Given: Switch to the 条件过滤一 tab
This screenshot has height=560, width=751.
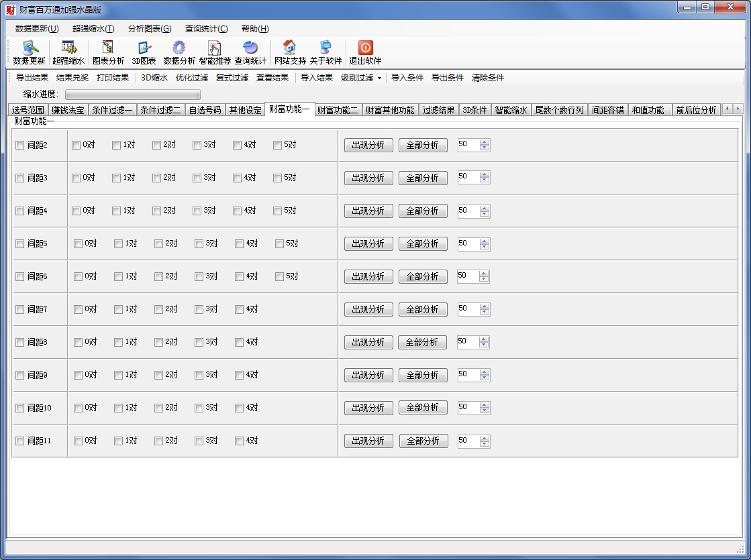Looking at the screenshot, I should [112, 111].
